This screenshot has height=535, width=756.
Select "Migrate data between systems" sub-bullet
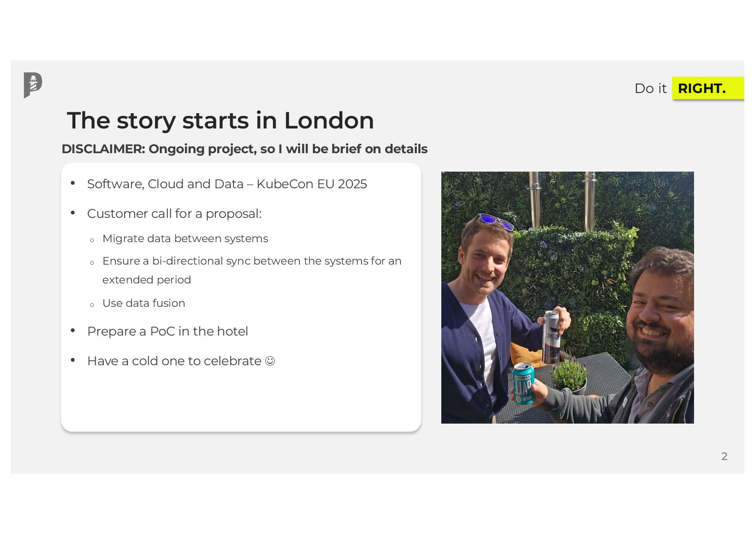pyautogui.click(x=185, y=239)
